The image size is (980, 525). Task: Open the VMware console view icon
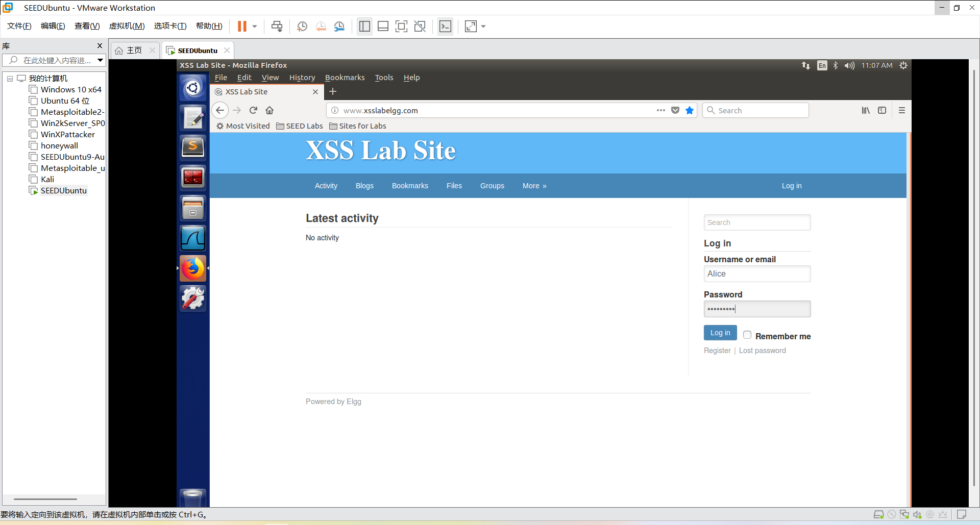(x=445, y=27)
